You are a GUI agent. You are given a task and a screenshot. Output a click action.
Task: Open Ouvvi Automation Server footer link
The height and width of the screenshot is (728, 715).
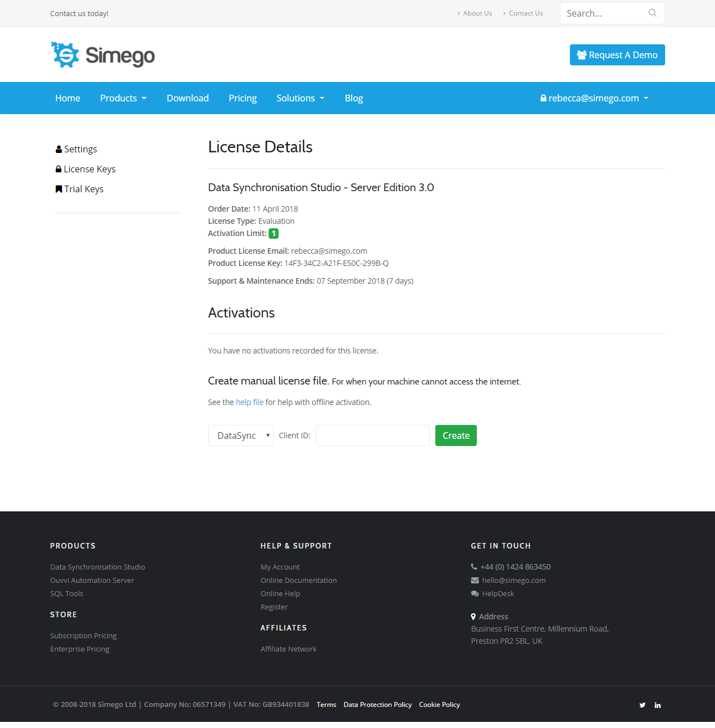coord(92,580)
